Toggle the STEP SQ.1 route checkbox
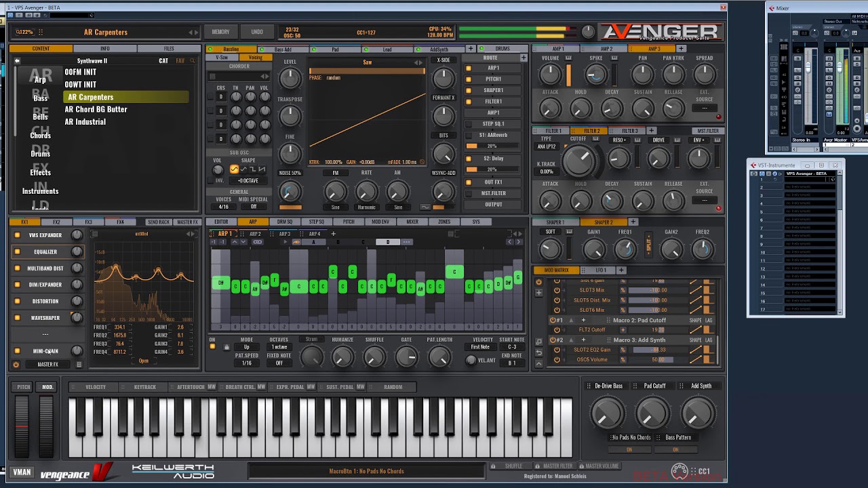Screen dimensions: 868x488 (469, 124)
